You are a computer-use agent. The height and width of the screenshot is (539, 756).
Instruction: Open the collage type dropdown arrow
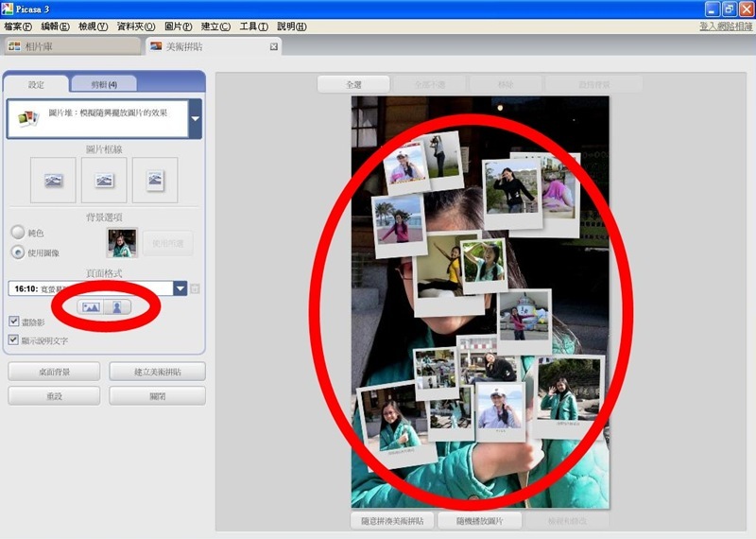click(196, 119)
